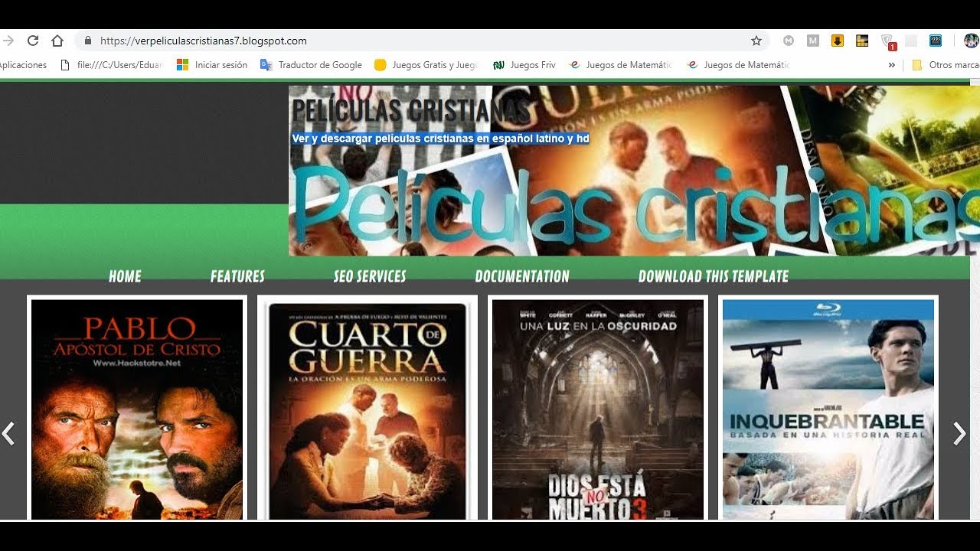Screen dimensions: 980x551
Task: Bookmark this page with the star icon
Action: point(756,41)
